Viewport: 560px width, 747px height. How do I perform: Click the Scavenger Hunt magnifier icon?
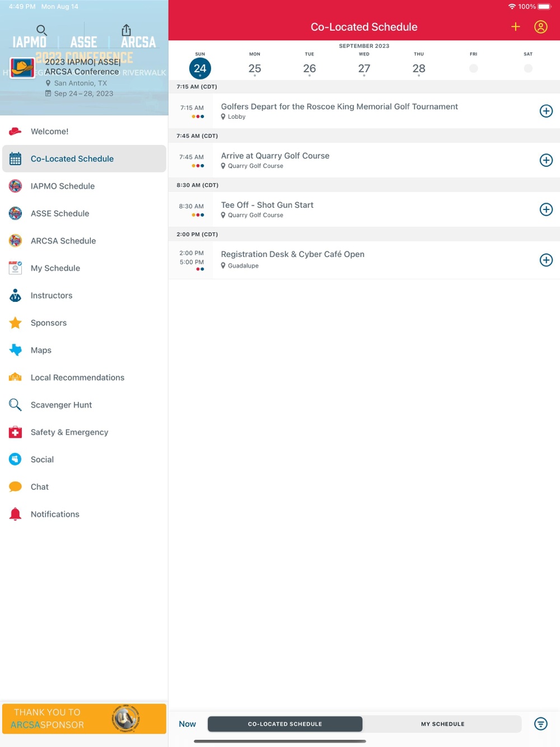click(x=16, y=405)
